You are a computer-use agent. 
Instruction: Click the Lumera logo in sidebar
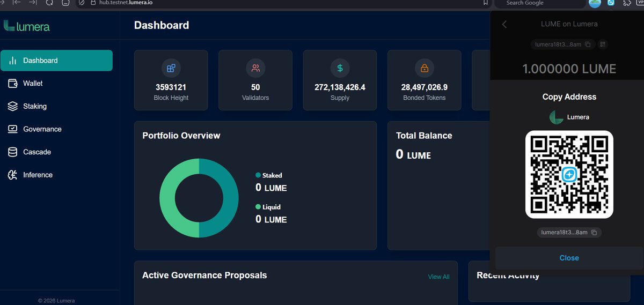(x=27, y=26)
